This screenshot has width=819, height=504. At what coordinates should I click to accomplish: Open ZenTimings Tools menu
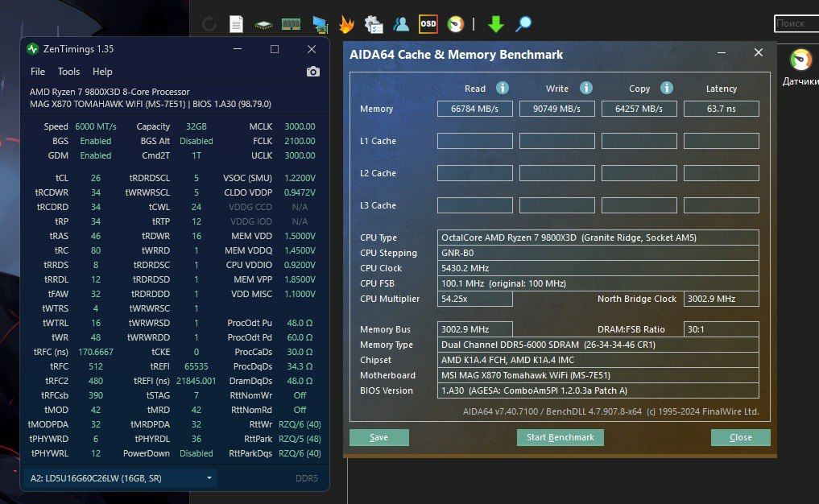(x=68, y=72)
